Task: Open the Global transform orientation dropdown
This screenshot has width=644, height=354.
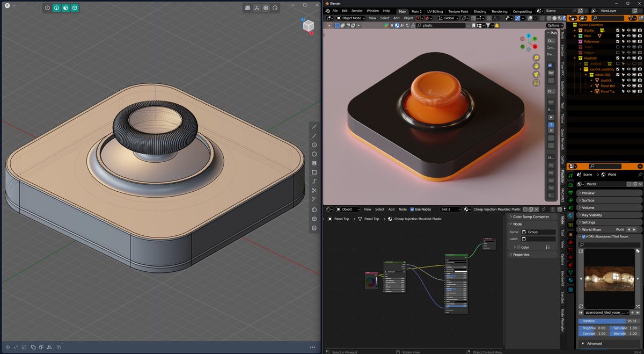Action: click(x=449, y=18)
